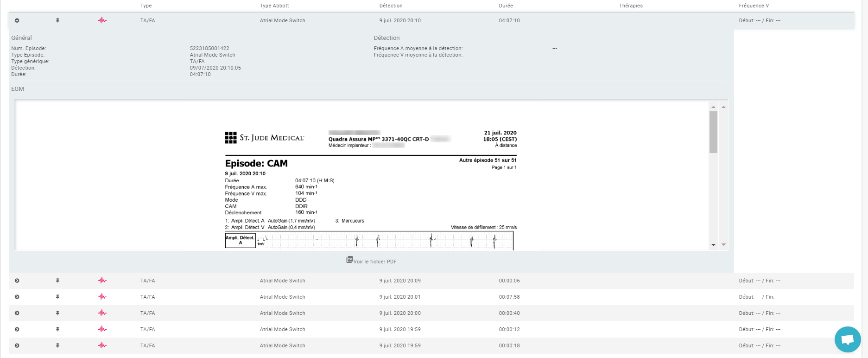
Task: Sort by Fréquence V column header
Action: (x=754, y=6)
